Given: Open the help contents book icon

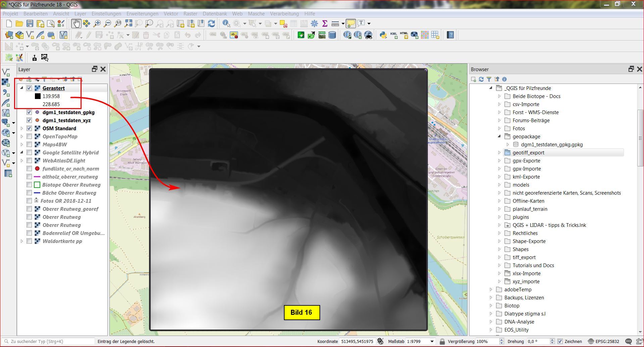Looking at the screenshot, I should (x=450, y=35).
